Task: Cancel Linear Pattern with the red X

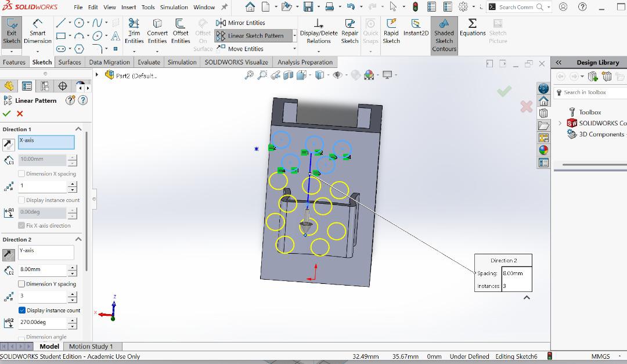Action: click(x=20, y=114)
